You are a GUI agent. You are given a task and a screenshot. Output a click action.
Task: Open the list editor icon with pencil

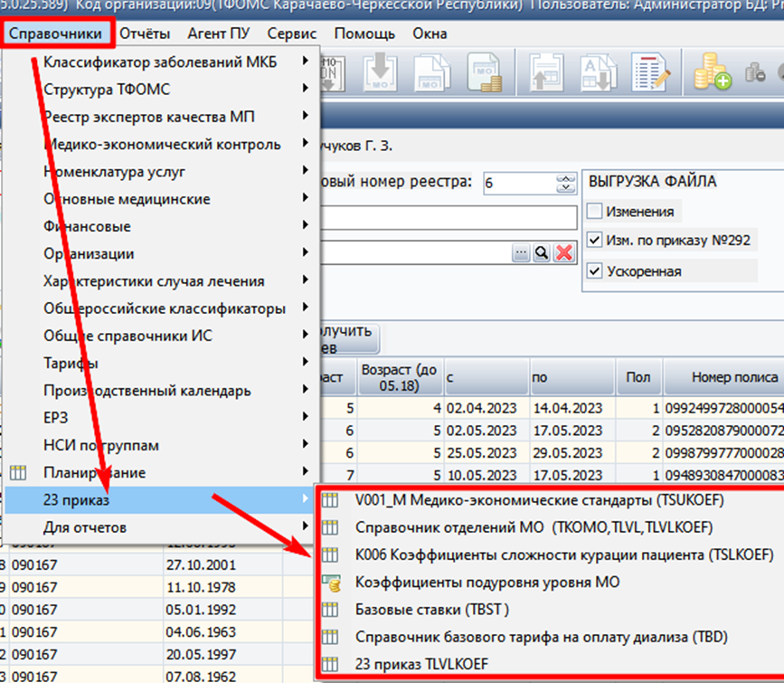[x=650, y=73]
